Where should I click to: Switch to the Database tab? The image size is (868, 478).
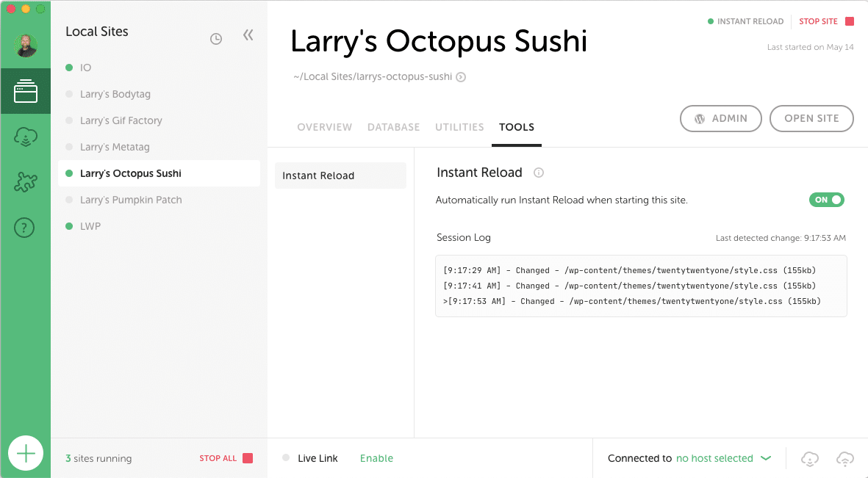click(394, 127)
